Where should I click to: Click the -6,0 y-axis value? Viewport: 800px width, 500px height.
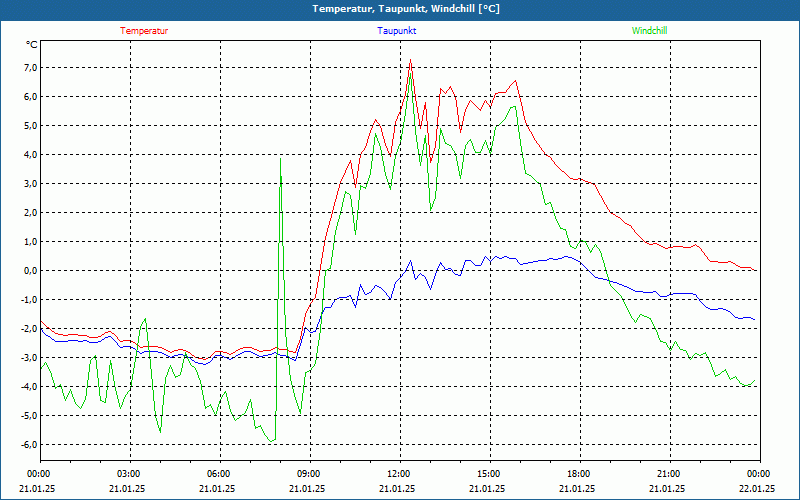29,444
